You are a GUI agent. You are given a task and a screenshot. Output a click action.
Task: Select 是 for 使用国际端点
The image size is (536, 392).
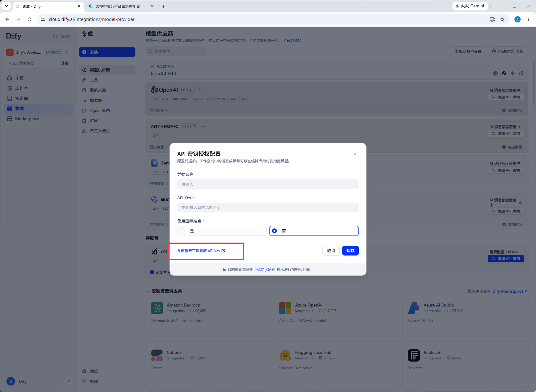[x=222, y=231]
